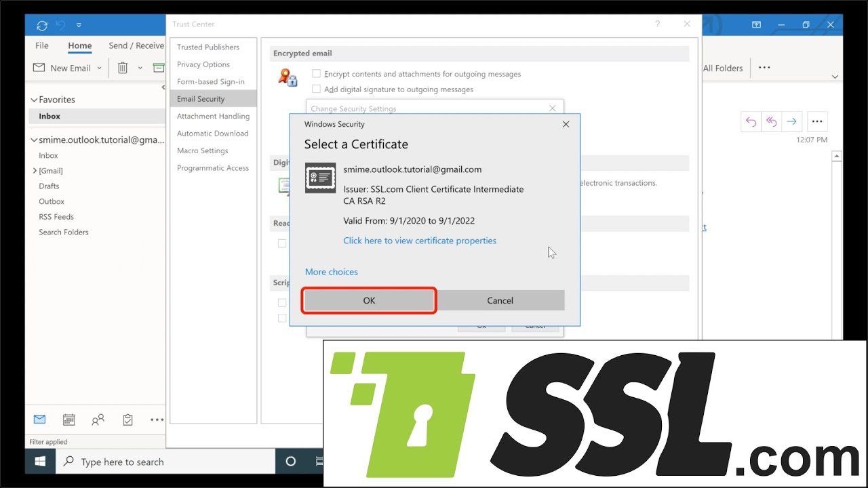Switch to Mail view icon
Screen dimensions: 868x488
tap(39, 420)
